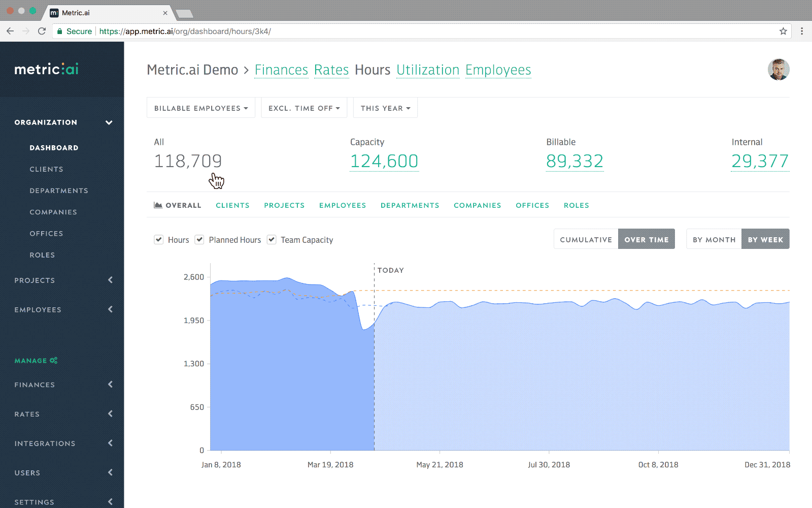Click the Manage gears icon
812x508 pixels.
click(53, 361)
